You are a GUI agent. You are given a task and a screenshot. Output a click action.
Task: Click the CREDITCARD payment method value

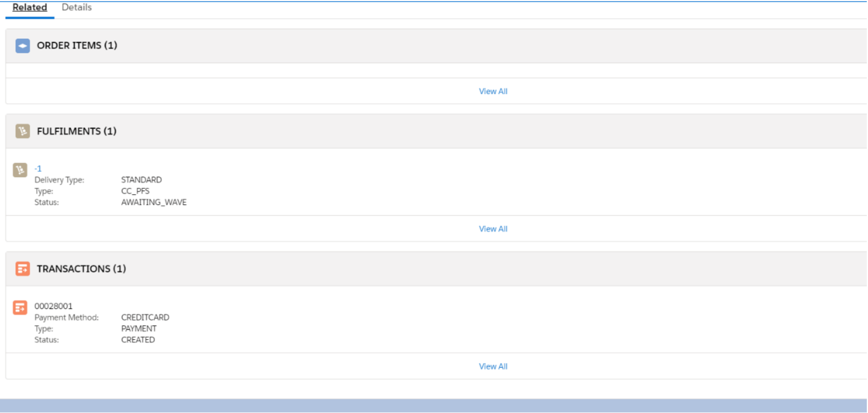(145, 317)
